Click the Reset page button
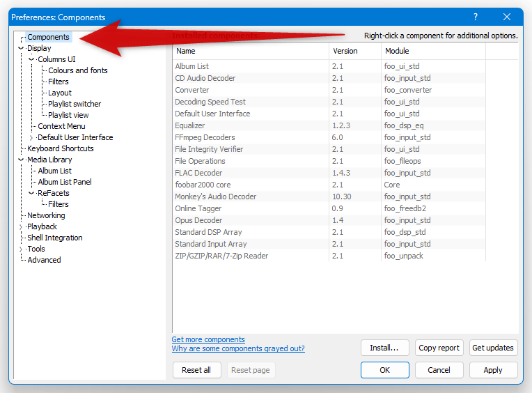532x393 pixels. pos(251,370)
